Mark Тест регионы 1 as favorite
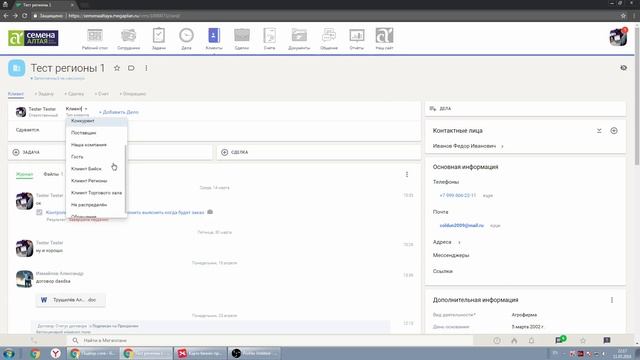Viewport: 640px width, 360px height. coord(117,68)
